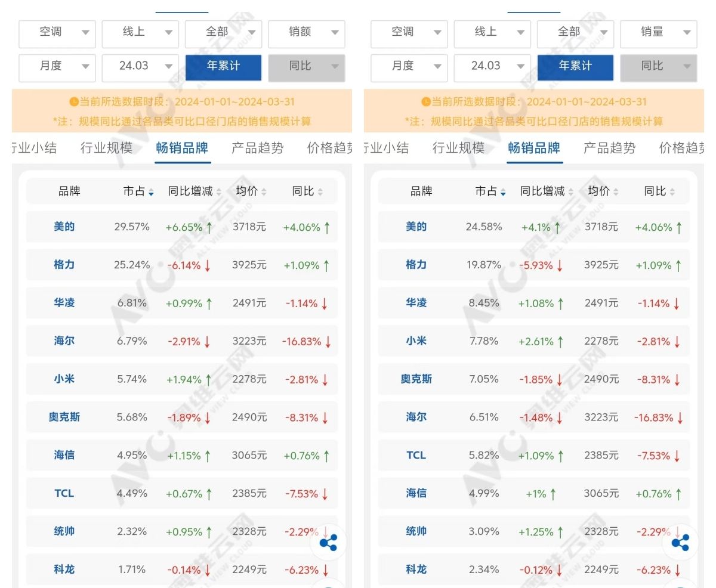This screenshot has width=716, height=588.
Task: Click 24.58% market share value
Action: (x=484, y=227)
